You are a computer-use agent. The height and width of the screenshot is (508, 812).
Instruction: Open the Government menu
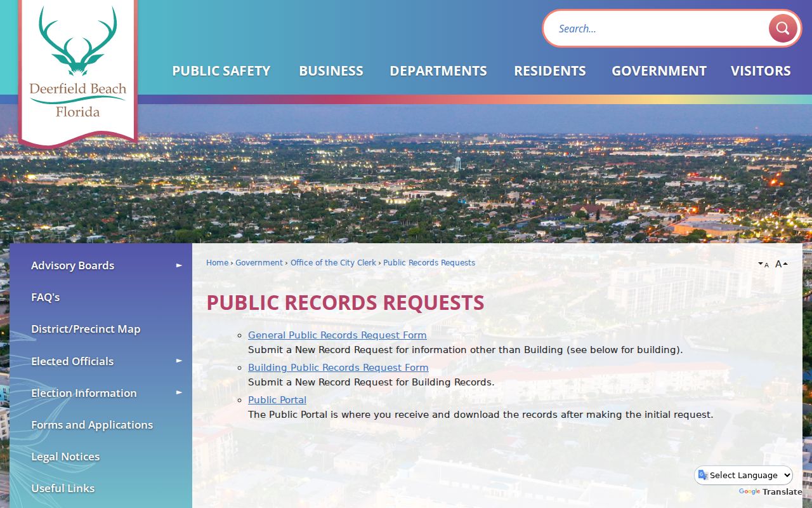coord(659,70)
